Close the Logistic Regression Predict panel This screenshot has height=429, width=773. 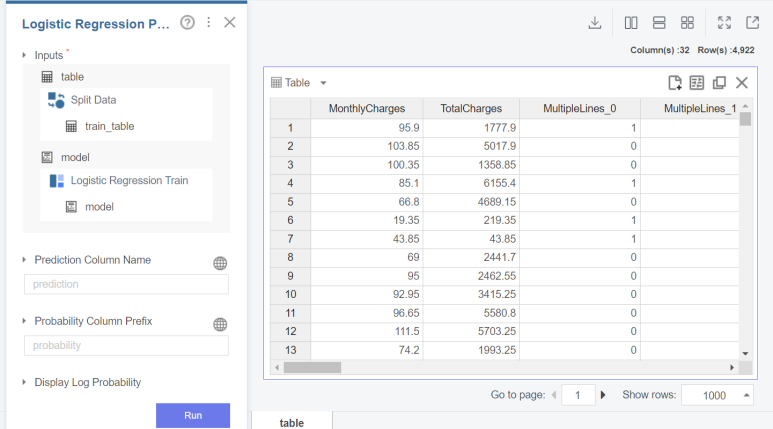(x=230, y=22)
